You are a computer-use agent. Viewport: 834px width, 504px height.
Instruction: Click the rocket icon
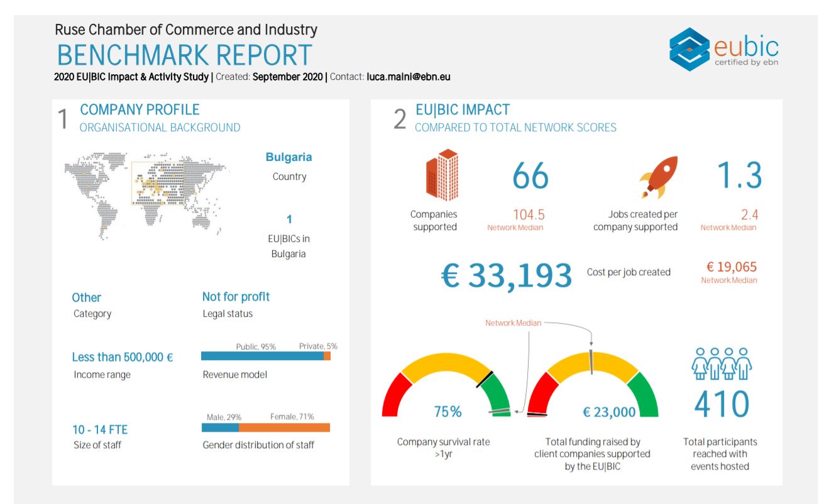pyautogui.click(x=659, y=177)
